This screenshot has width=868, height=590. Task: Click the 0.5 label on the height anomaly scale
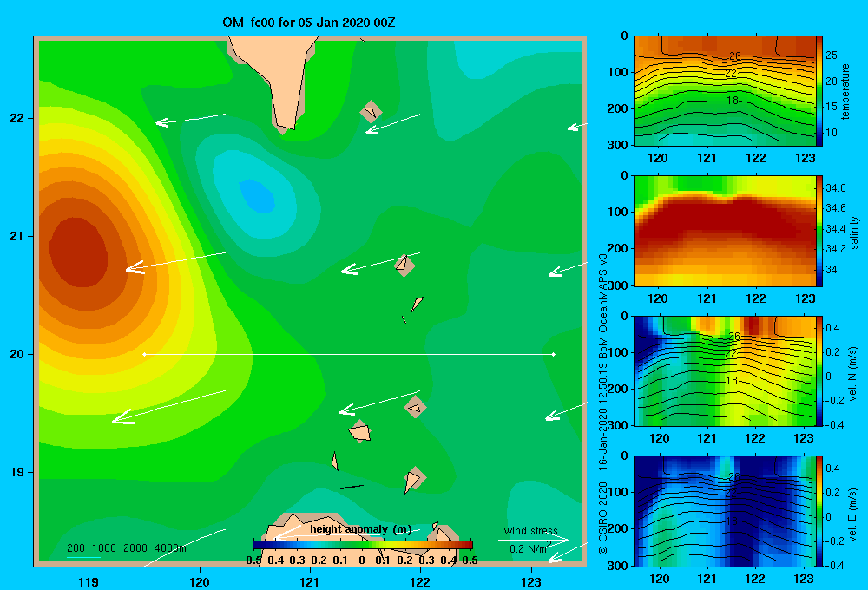[x=470, y=560]
